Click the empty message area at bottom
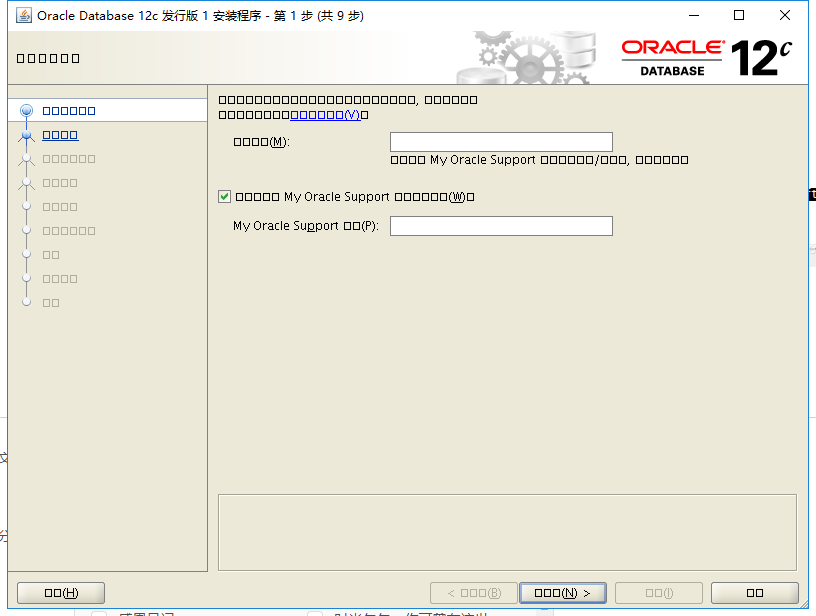The image size is (816, 616). point(507,532)
